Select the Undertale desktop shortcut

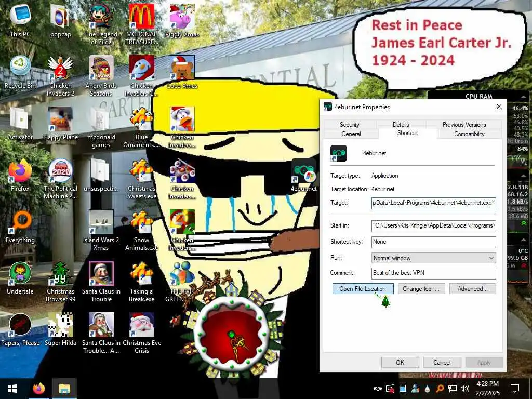20,278
